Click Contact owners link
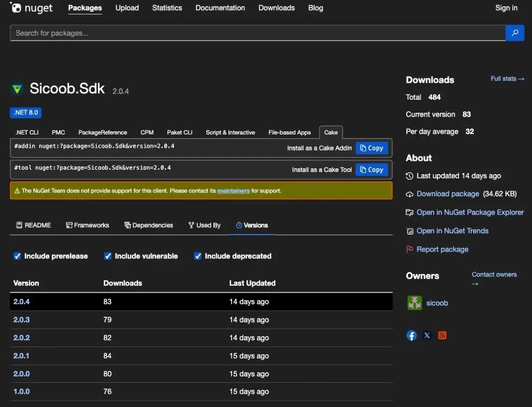Screen dimensions: 532x407 click(494, 278)
